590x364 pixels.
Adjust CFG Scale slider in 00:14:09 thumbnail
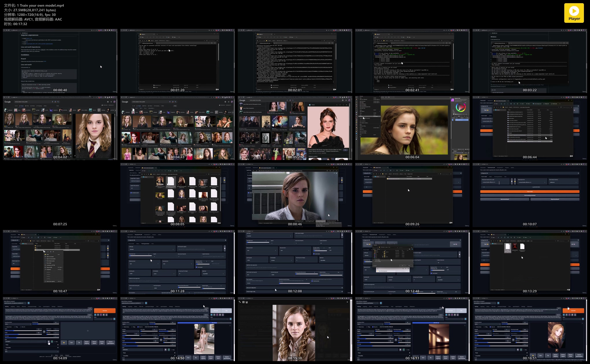(32, 338)
